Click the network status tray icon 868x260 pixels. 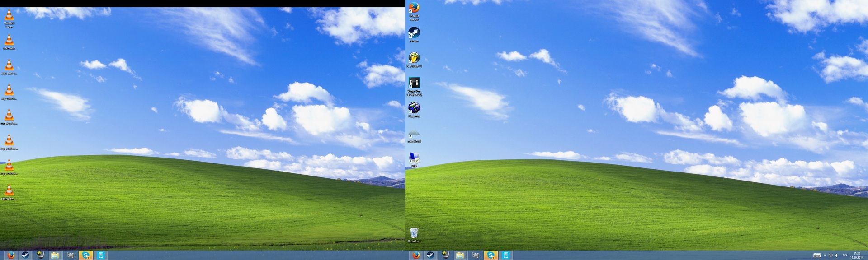coord(831,255)
